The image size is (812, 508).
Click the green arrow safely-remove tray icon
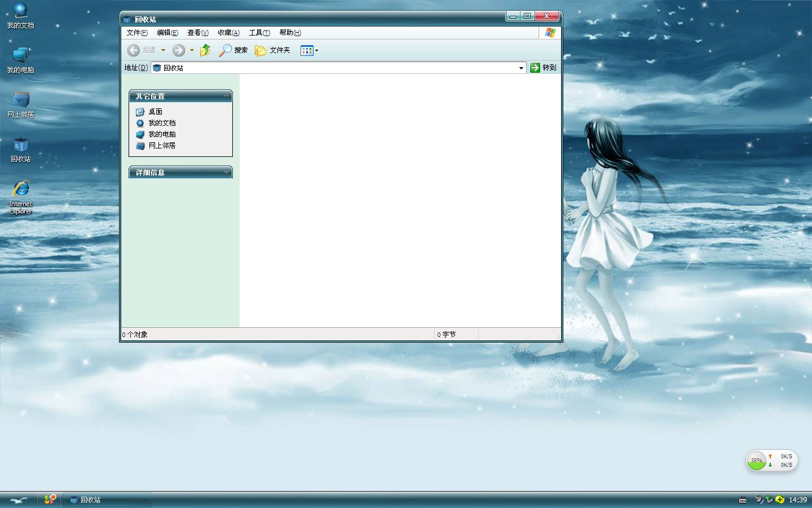[769, 500]
